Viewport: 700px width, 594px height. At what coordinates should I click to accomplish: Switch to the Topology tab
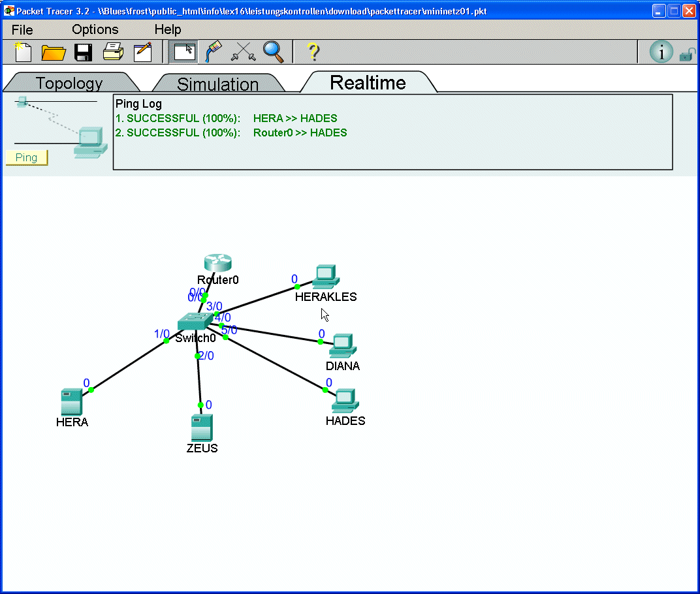(x=69, y=83)
